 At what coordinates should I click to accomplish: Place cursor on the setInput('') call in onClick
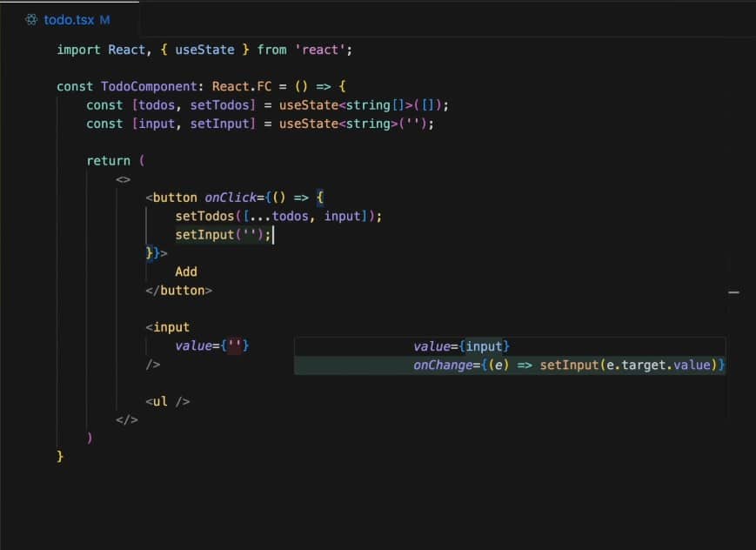pos(223,235)
